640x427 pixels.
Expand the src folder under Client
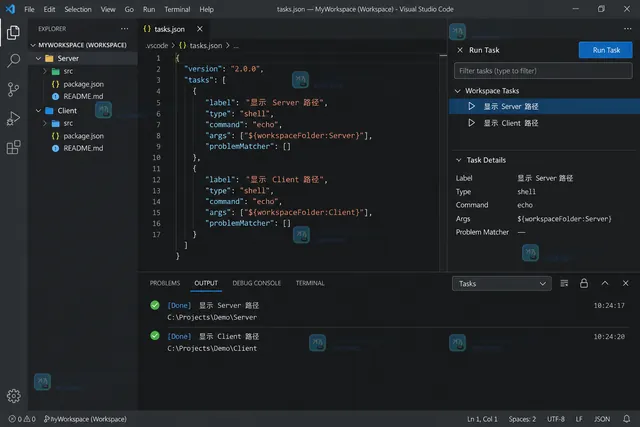tap(45, 123)
